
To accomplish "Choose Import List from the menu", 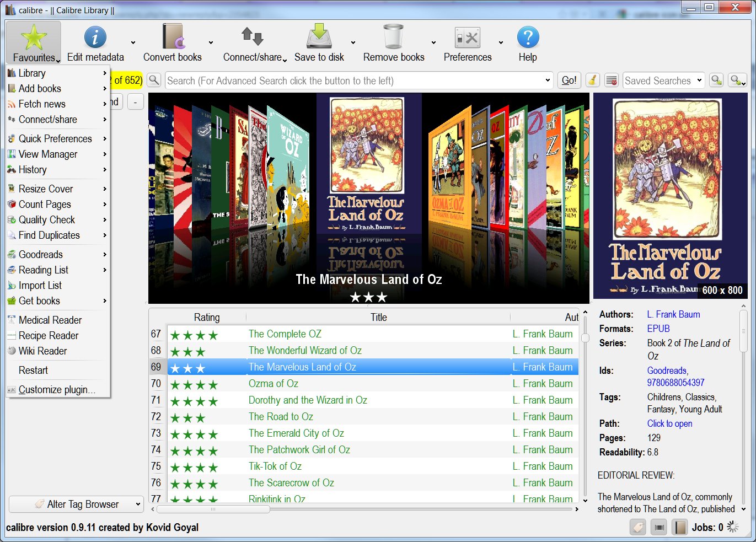I will (x=57, y=285).
